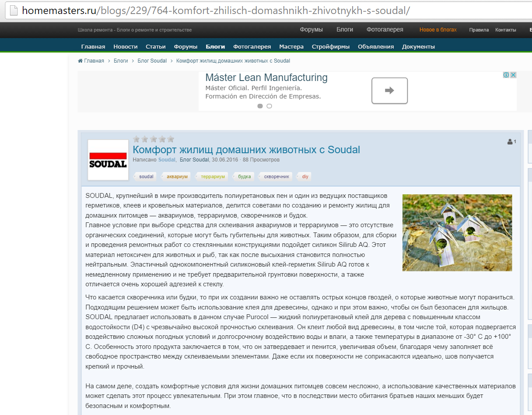Open Форумы in the top dark bar
The height and width of the screenshot is (415, 532).
tap(311, 30)
